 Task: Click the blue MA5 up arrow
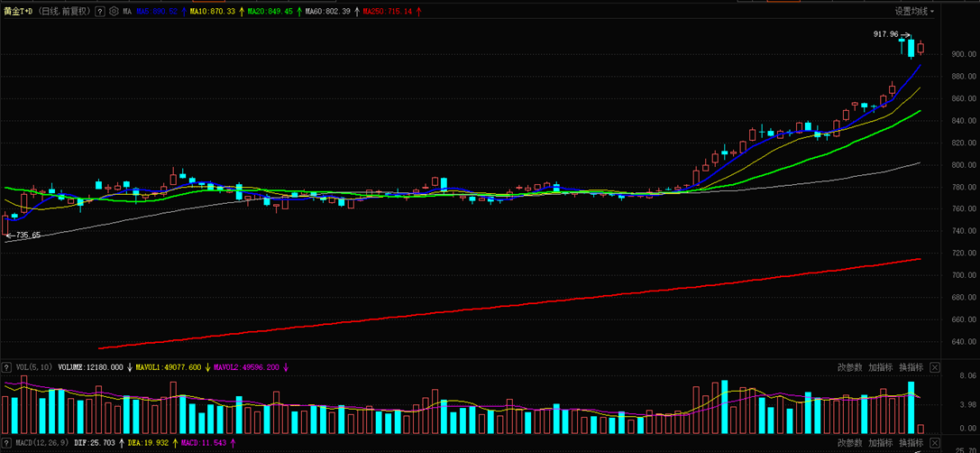click(184, 12)
